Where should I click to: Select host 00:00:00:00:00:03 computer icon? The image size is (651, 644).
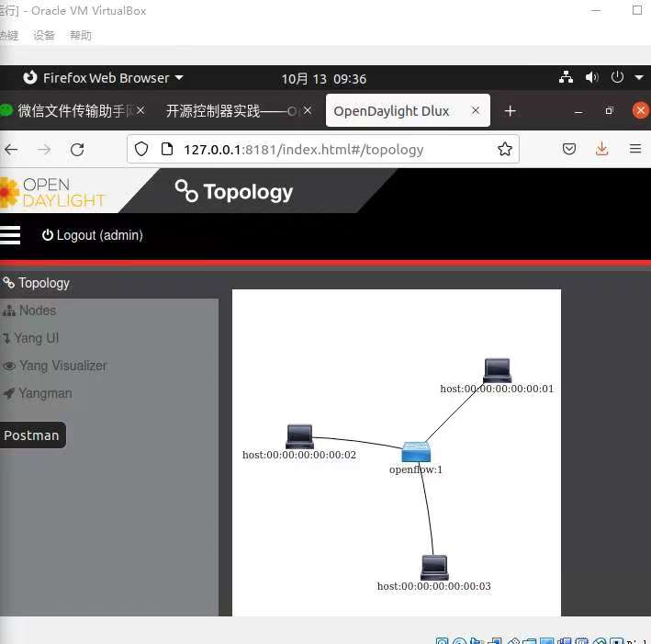coord(434,568)
